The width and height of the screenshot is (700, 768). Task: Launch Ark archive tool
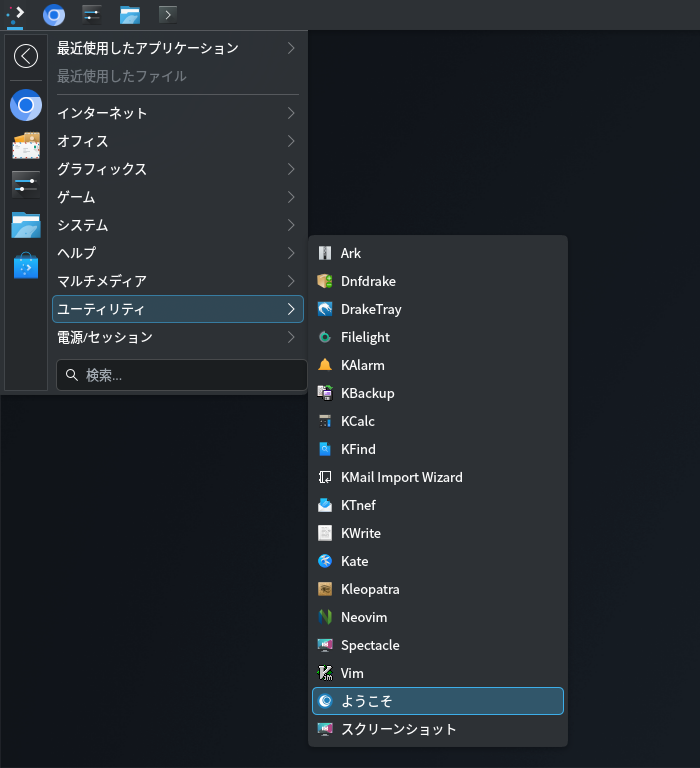[437, 253]
